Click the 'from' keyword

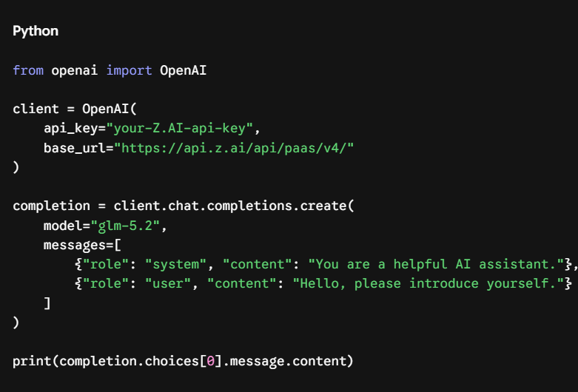[28, 70]
